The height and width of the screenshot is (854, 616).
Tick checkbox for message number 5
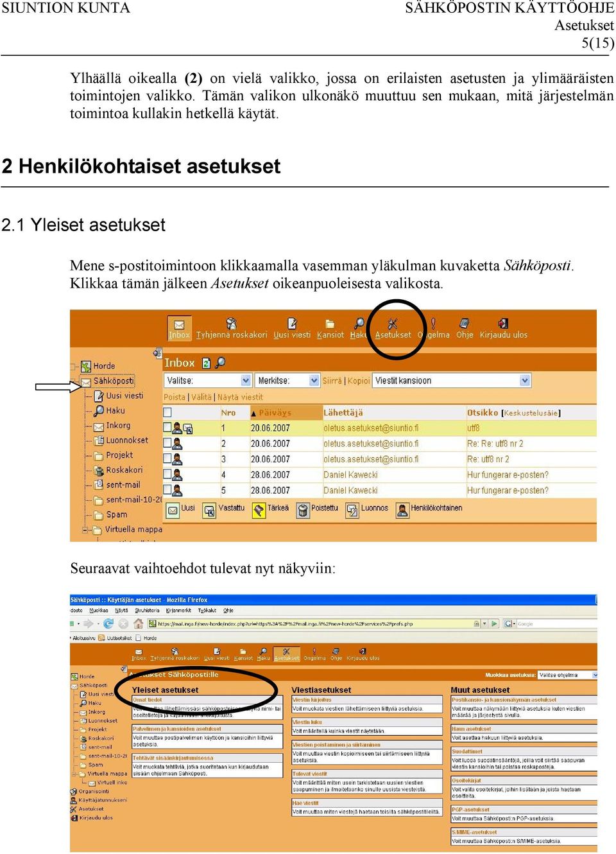click(x=167, y=490)
